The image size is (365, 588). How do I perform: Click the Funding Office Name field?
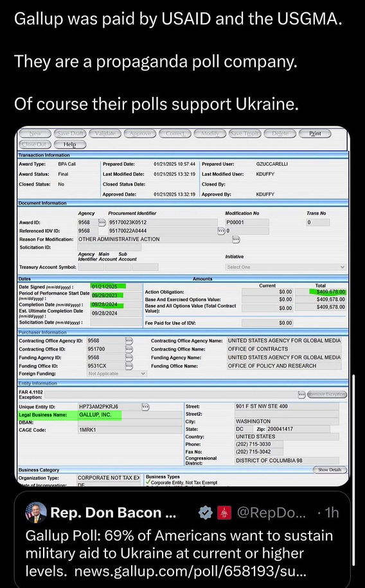[x=284, y=366]
